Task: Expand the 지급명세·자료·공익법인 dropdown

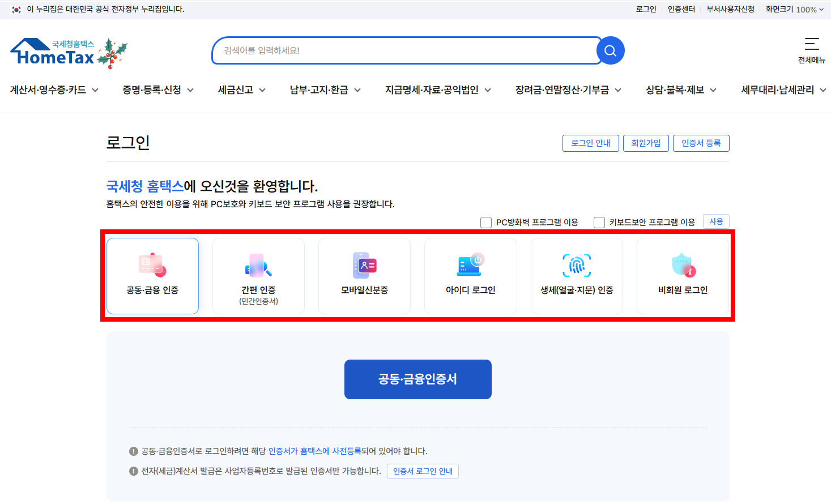Action: 438,89
